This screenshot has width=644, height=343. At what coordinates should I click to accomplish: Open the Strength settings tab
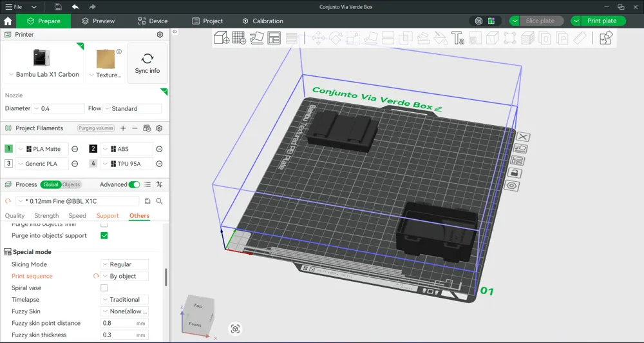46,216
